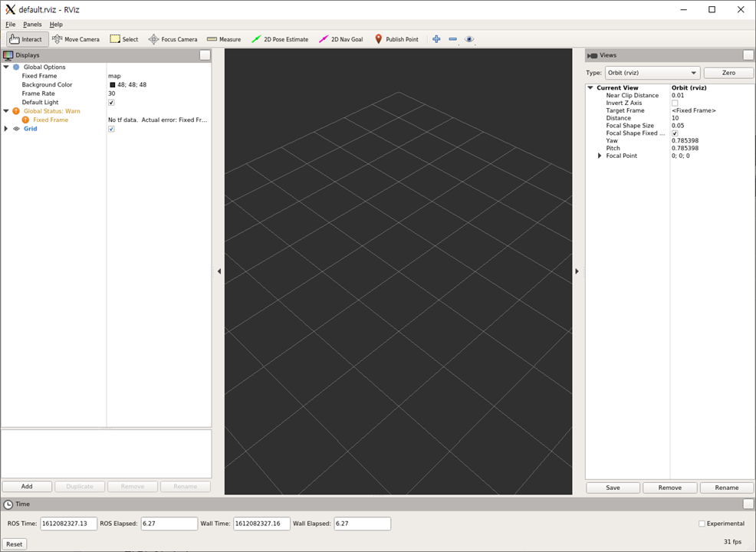Float the Time panel with its corner button

(x=748, y=504)
